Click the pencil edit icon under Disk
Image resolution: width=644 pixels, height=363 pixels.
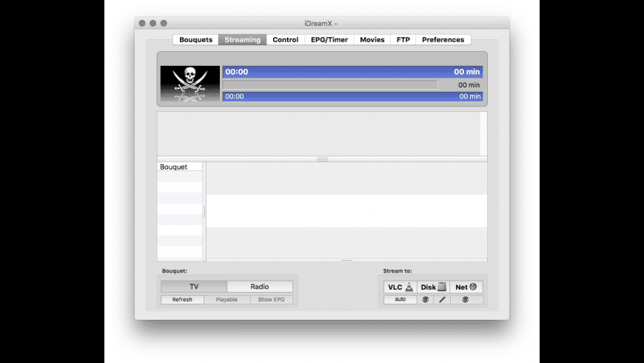[442, 299]
